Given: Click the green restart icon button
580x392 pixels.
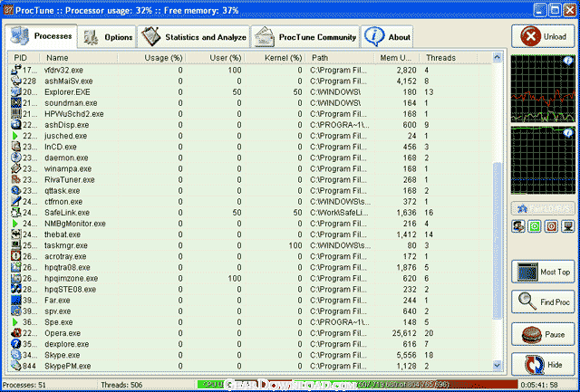Looking at the screenshot, I should 535,225.
